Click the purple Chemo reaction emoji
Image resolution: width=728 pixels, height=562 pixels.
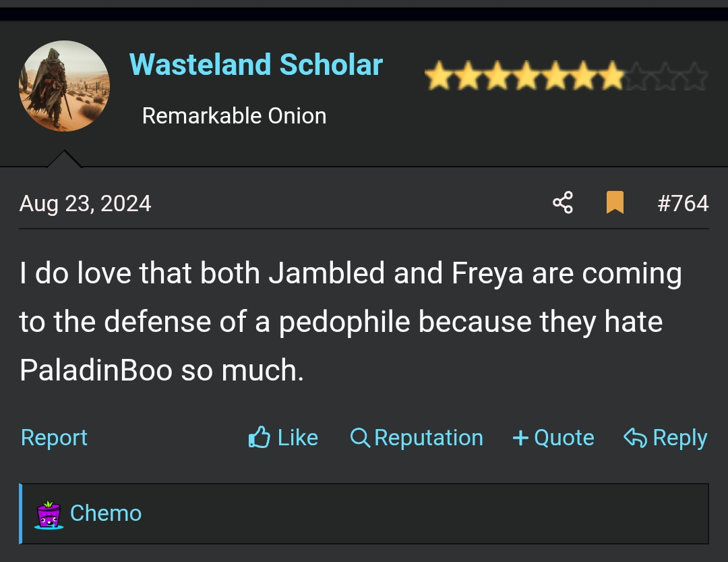[49, 514]
